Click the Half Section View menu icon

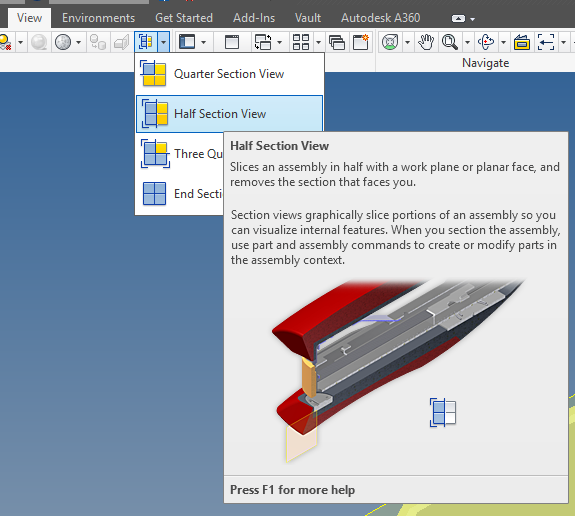pyautogui.click(x=154, y=114)
